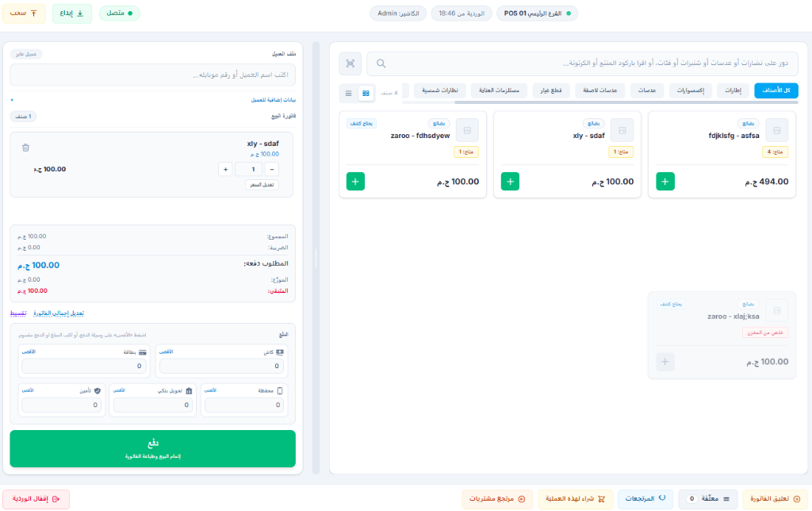The image size is (812, 511).
Task: Click the green دفع pay button
Action: 153,448
